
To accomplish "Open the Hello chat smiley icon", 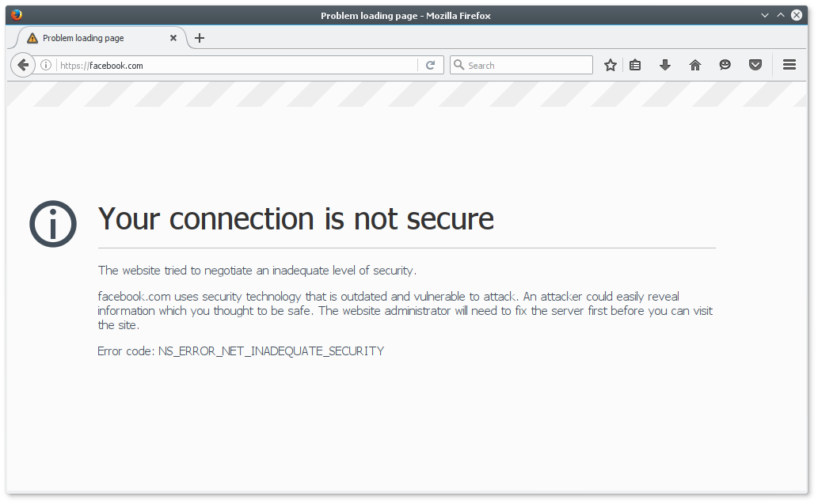I will [x=725, y=65].
